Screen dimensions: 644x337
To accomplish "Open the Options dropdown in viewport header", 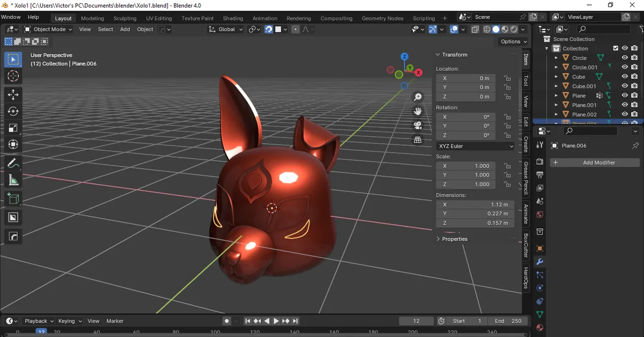I will click(513, 41).
